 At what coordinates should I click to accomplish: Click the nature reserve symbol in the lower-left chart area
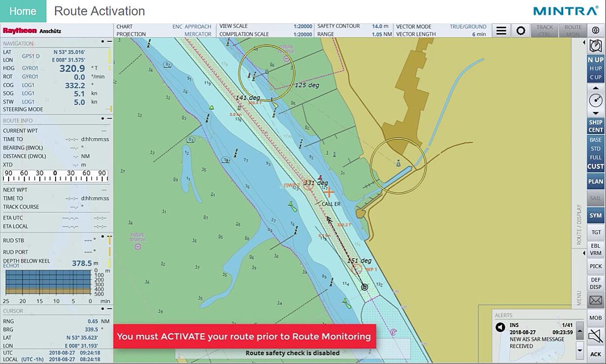coord(138,246)
